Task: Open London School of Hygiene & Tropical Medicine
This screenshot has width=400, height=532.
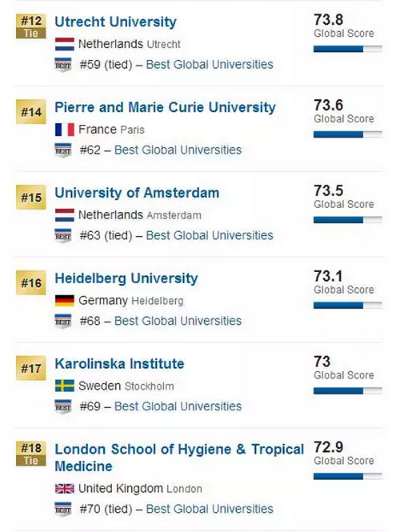Action: [179, 458]
